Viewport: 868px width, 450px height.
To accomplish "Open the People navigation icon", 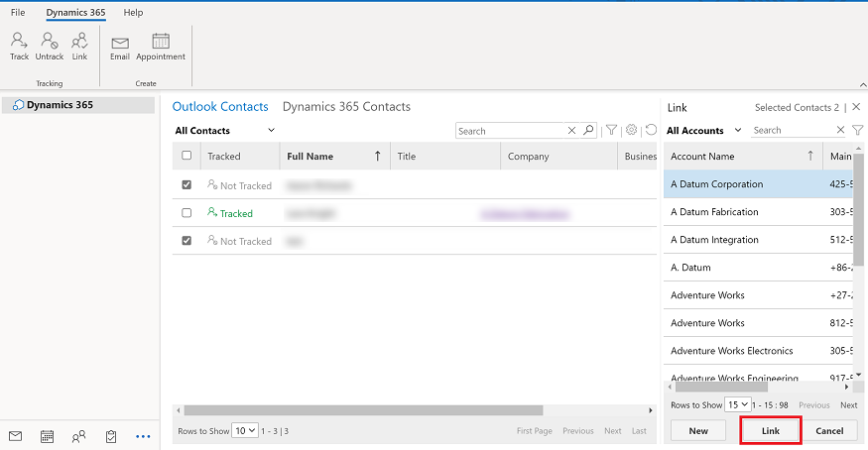I will click(x=78, y=436).
